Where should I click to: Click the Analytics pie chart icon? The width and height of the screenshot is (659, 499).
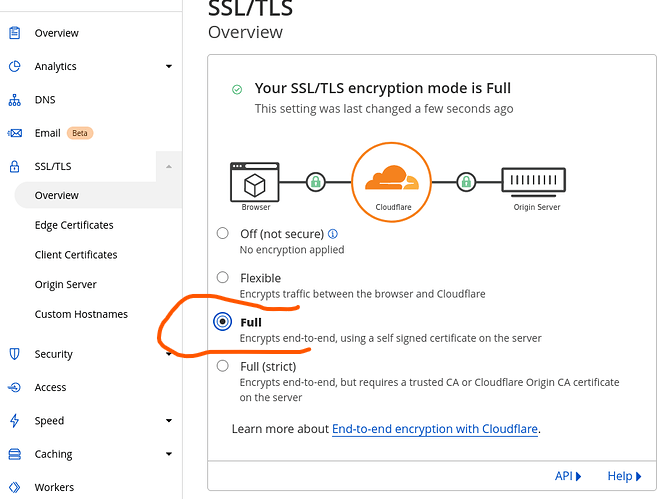pyautogui.click(x=15, y=66)
